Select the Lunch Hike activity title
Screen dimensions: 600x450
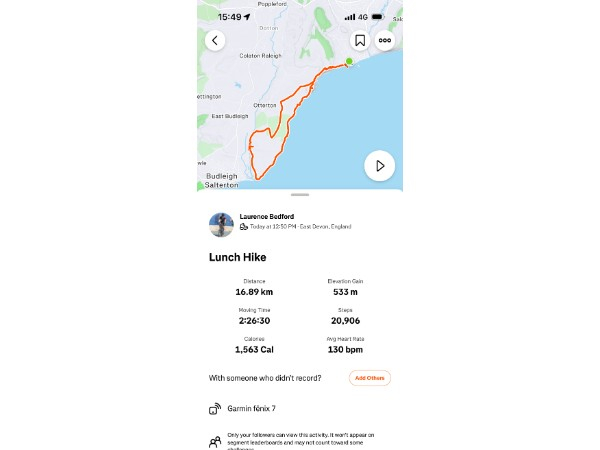pos(237,257)
